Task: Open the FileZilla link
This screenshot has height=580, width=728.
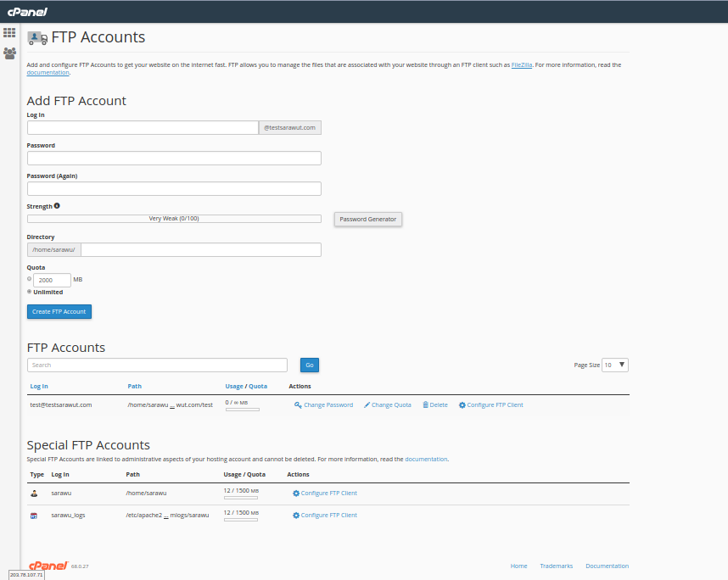Action: click(521, 64)
